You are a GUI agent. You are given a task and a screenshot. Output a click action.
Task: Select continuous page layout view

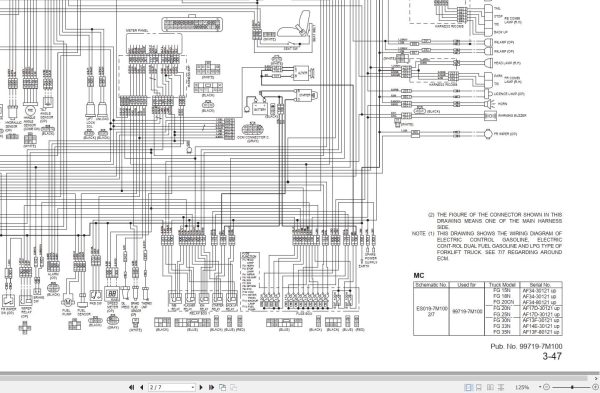click(x=479, y=387)
